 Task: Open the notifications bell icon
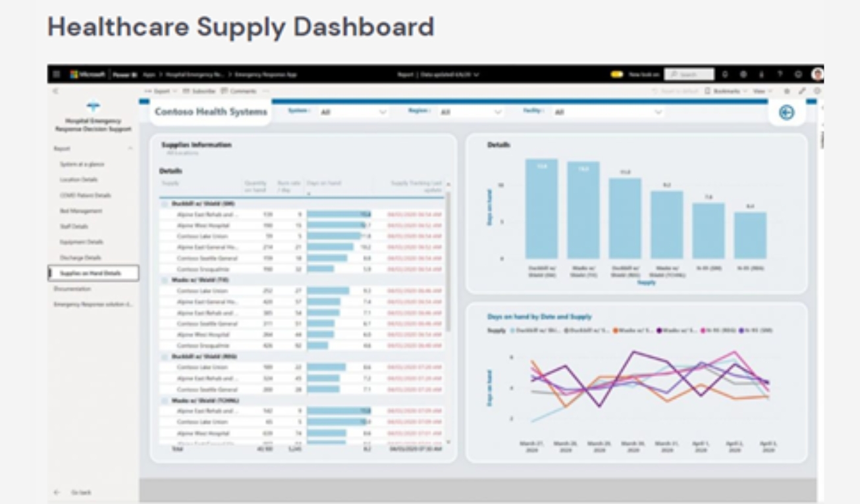pyautogui.click(x=726, y=74)
